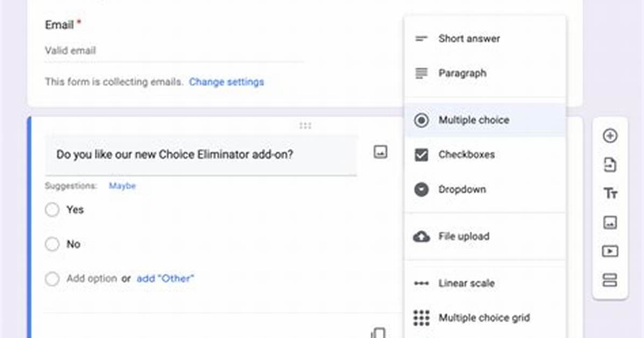Choose Linear scale question type
644x338 pixels.
point(485,284)
